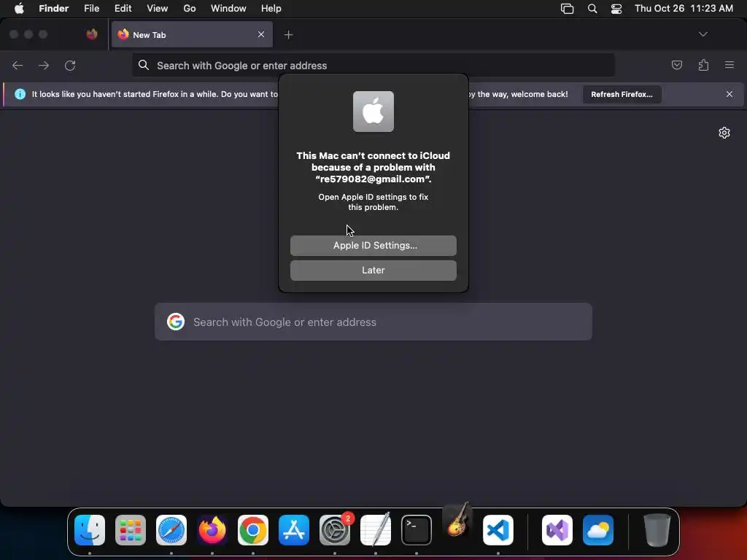Expand the list all tabs chevron
Image resolution: width=747 pixels, height=560 pixels.
click(x=703, y=34)
